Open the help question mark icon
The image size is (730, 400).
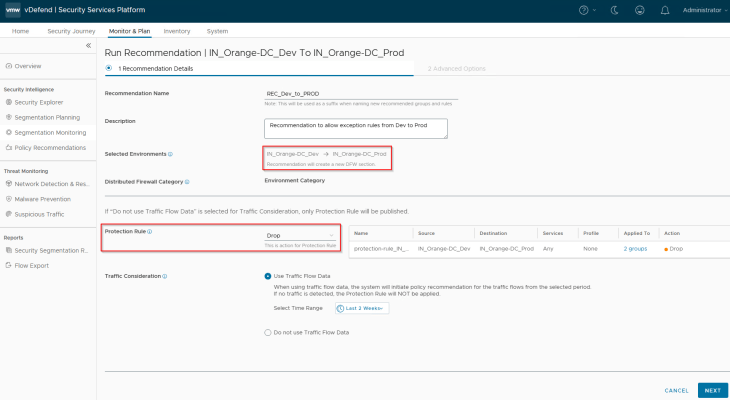point(584,10)
